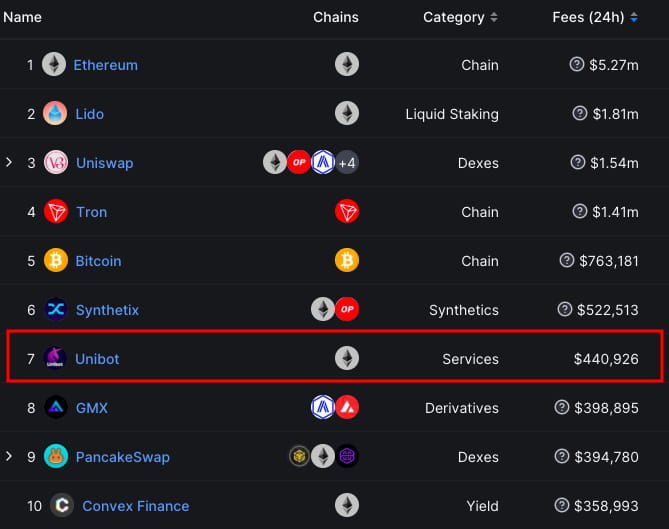Click the Optimism chain icon in Synthetix row

coord(347,310)
